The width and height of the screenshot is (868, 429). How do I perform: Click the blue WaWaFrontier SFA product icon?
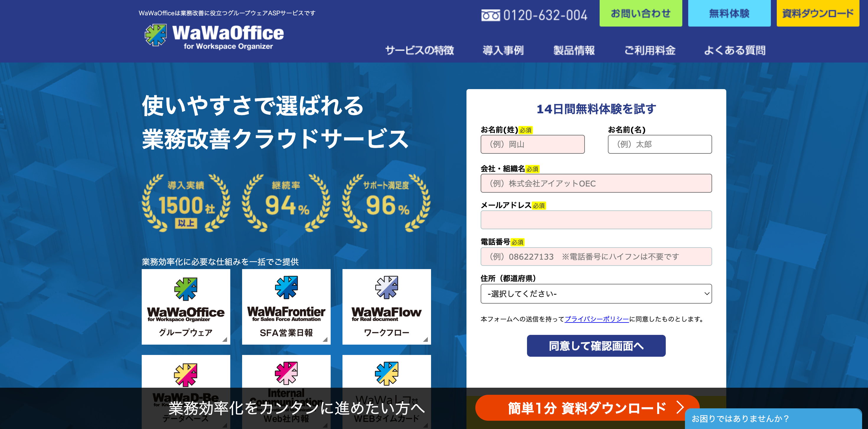coord(286,287)
